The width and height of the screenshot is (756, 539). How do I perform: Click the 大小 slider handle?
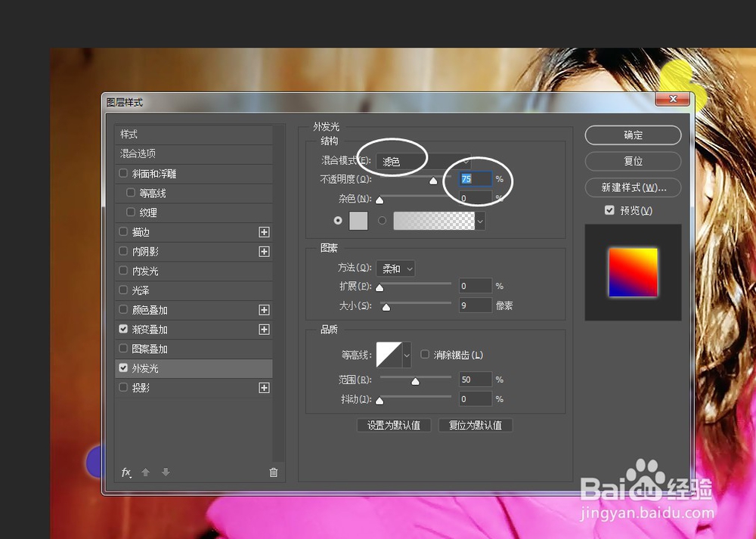(x=386, y=307)
